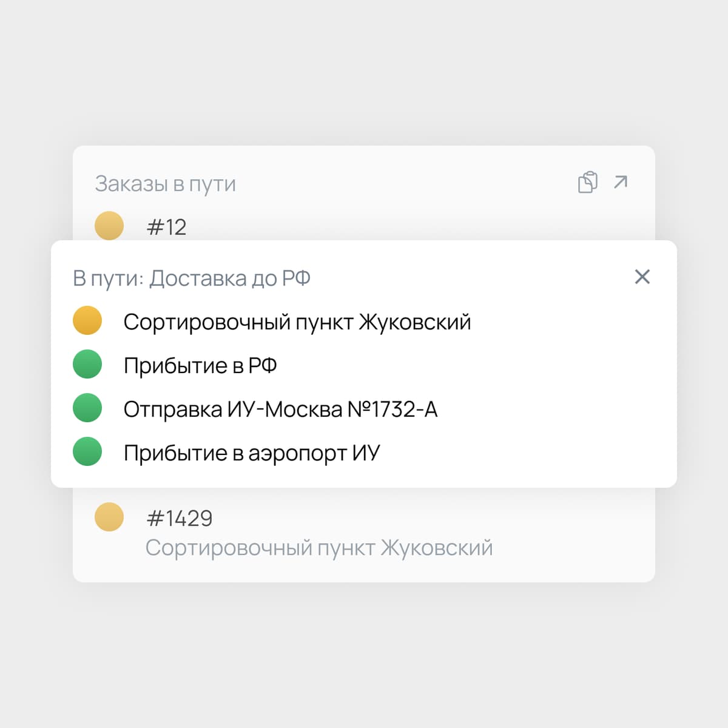Image resolution: width=728 pixels, height=728 pixels.
Task: Click the '№1732-А' flight number
Action: click(x=392, y=409)
